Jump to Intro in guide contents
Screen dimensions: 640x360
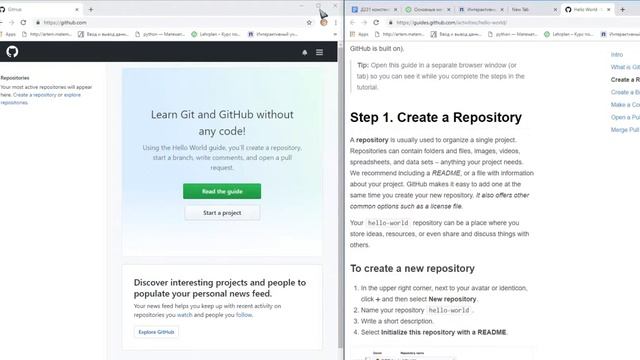[617, 55]
